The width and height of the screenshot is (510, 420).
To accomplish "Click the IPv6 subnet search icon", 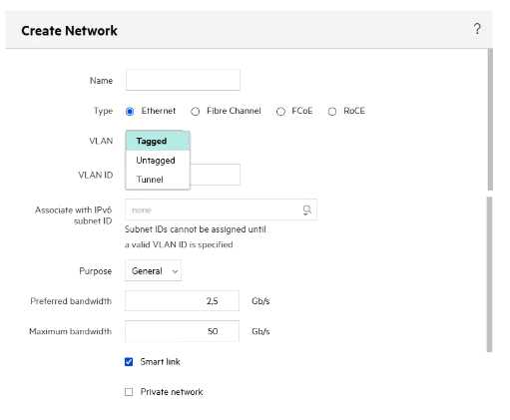I will (306, 210).
